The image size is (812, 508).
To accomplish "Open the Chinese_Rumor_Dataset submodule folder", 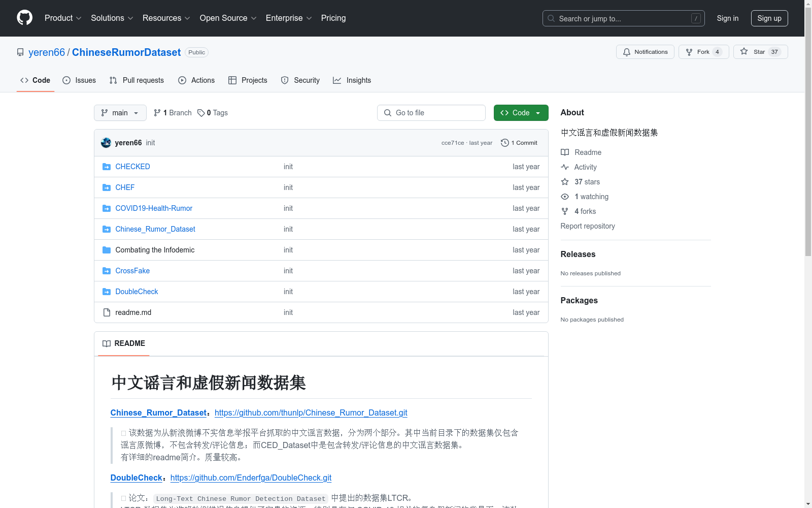I will pyautogui.click(x=155, y=229).
